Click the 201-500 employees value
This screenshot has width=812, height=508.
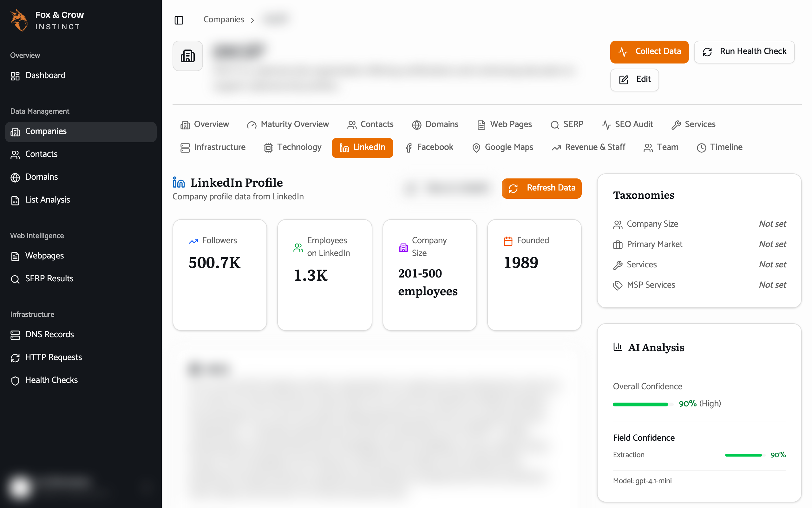coord(428,283)
